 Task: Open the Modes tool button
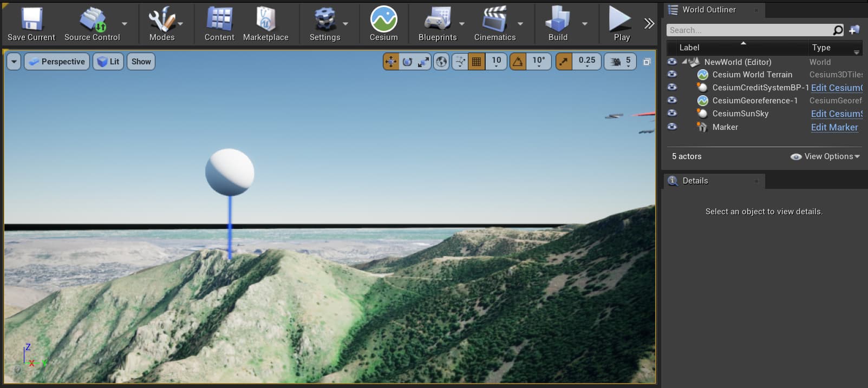click(x=162, y=24)
